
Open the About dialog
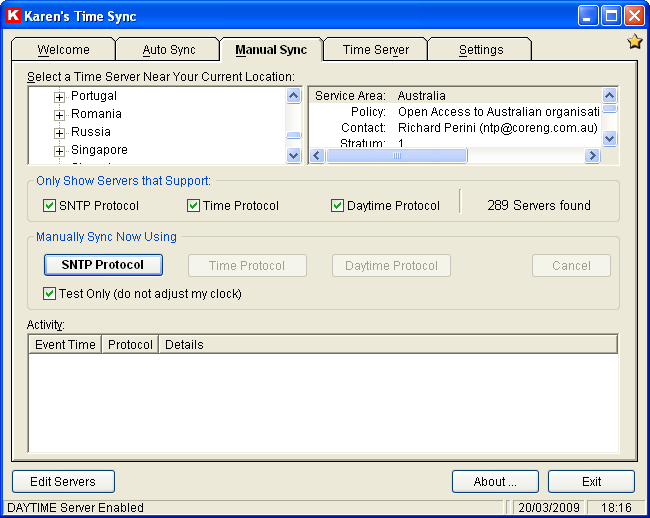[x=495, y=482]
